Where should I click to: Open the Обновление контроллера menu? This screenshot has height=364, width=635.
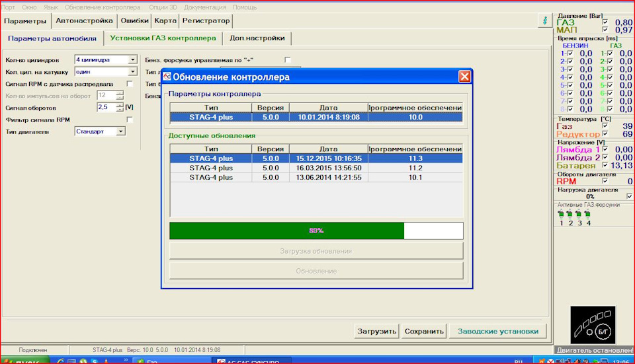pyautogui.click(x=103, y=7)
